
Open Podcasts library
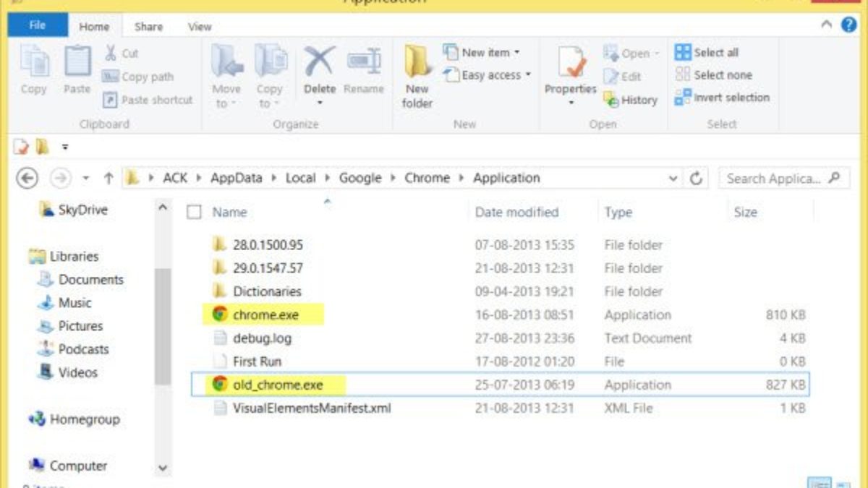(74, 348)
